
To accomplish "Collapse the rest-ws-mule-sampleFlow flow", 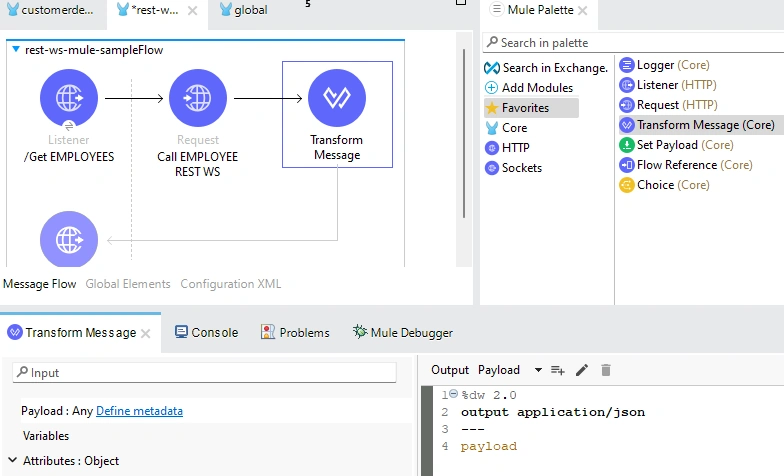I will click(16, 49).
